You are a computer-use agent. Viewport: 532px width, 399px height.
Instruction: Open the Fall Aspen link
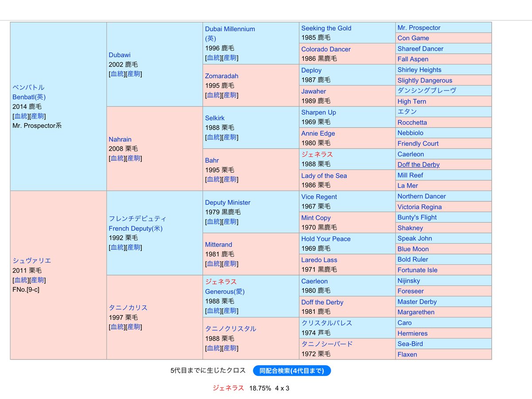coord(413,59)
